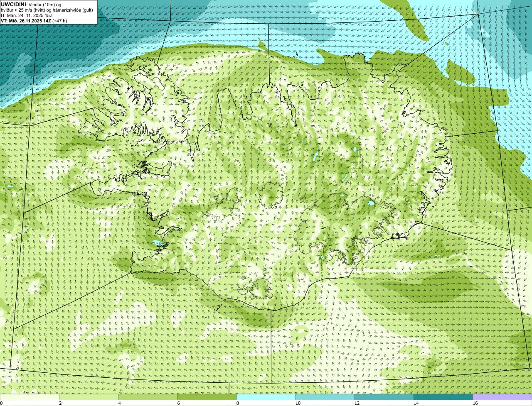Click the 12–14 m/s teal legend swatch
532x406 pixels.
[x=384, y=397]
